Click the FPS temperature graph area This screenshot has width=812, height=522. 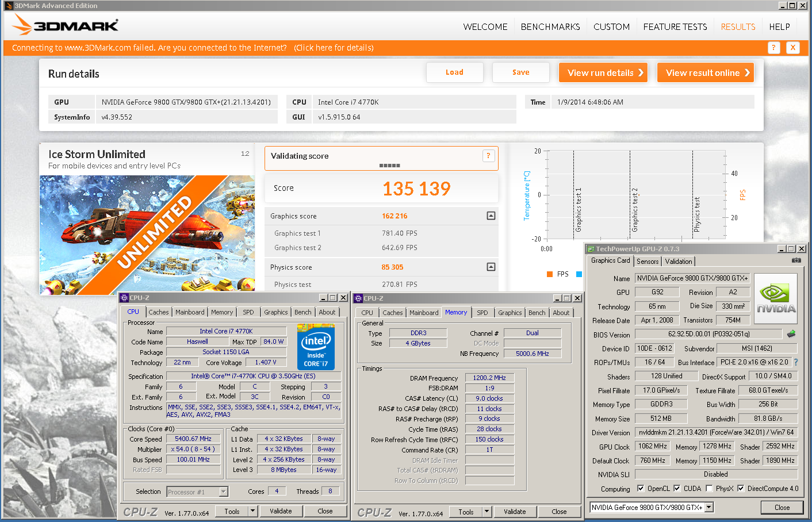pos(635,195)
